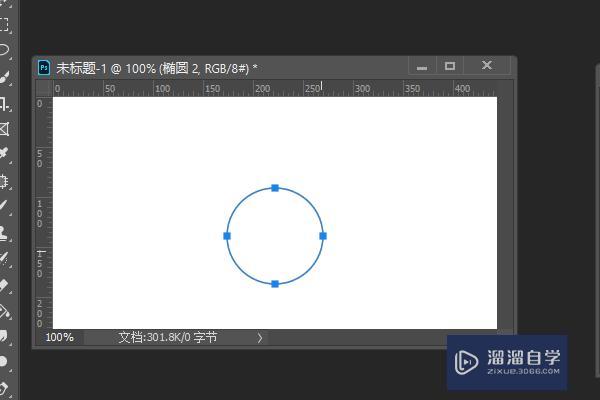Select the Healing Brush patch tool
The image size is (600, 400).
(4, 181)
